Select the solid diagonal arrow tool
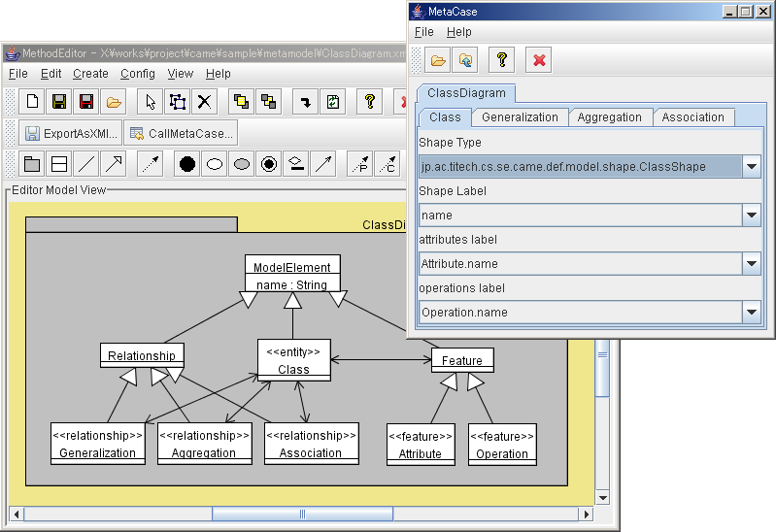 323,164
